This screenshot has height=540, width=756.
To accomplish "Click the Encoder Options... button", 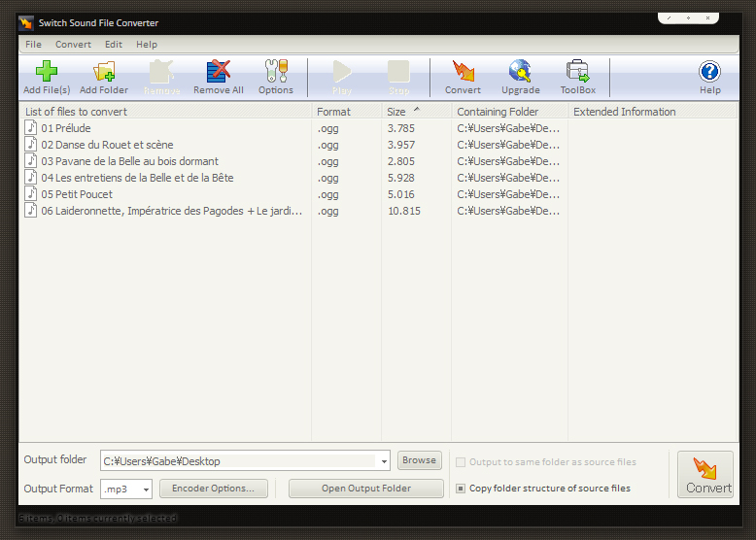I will tap(214, 489).
